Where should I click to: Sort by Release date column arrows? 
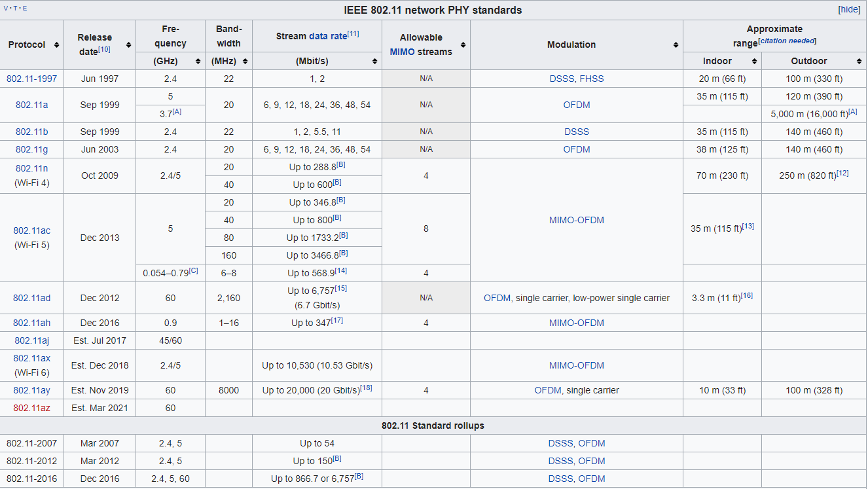point(128,45)
